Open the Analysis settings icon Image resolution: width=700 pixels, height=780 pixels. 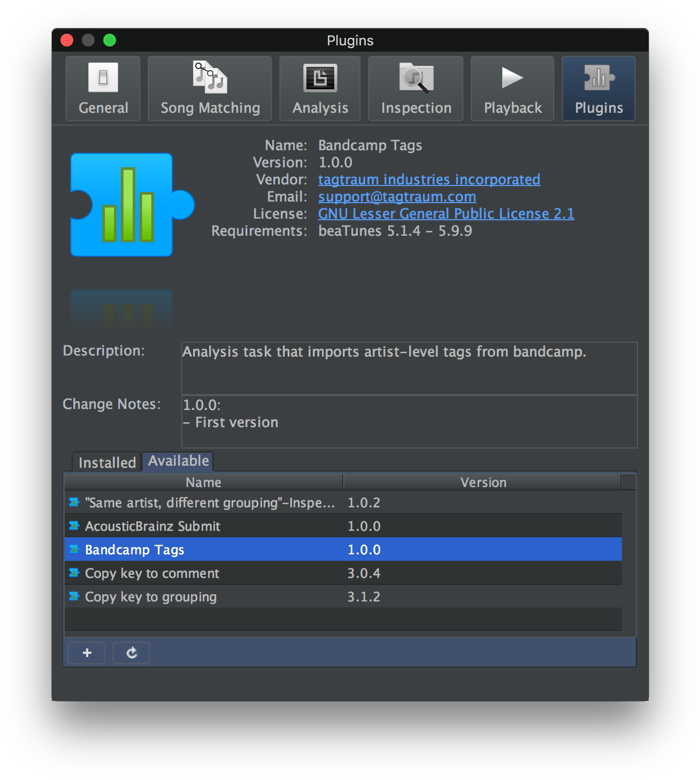[319, 88]
